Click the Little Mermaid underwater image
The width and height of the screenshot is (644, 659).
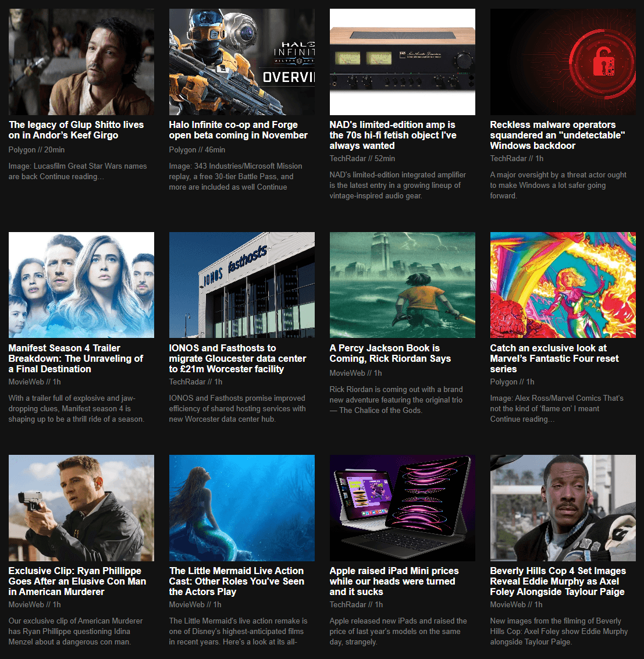click(x=241, y=508)
